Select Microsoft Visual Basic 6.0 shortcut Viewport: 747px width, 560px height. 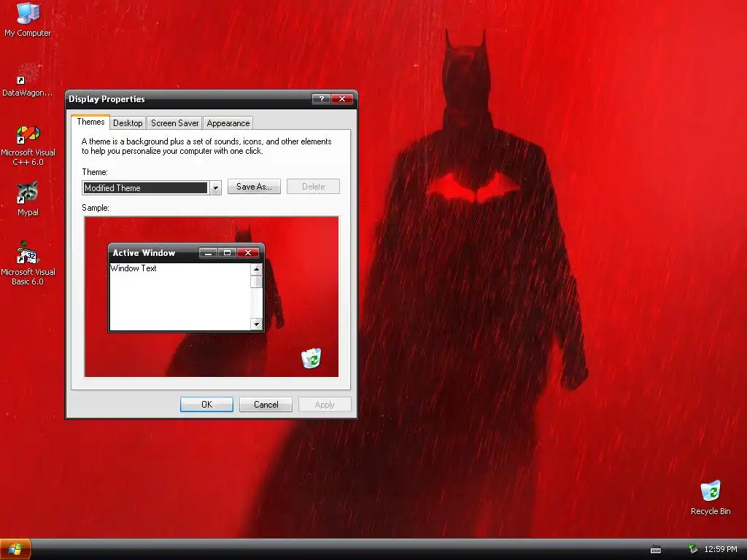(28, 263)
